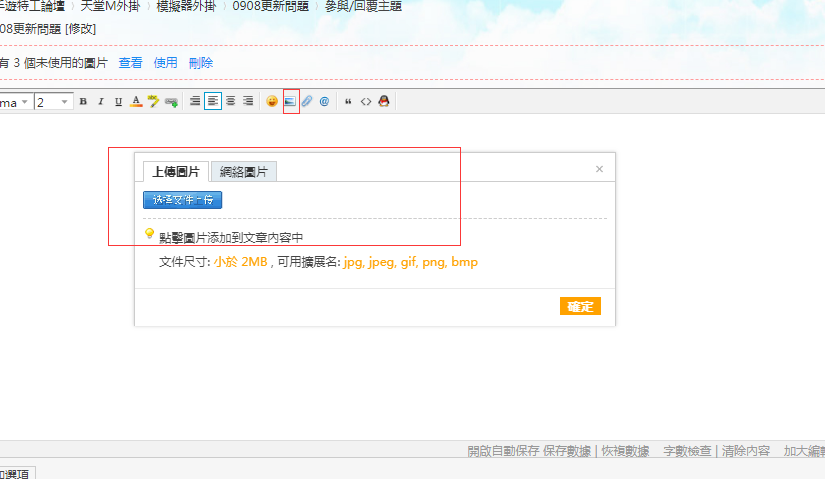Viewport: 825px width, 479px height.
Task: Align text to the right
Action: pyautogui.click(x=248, y=101)
